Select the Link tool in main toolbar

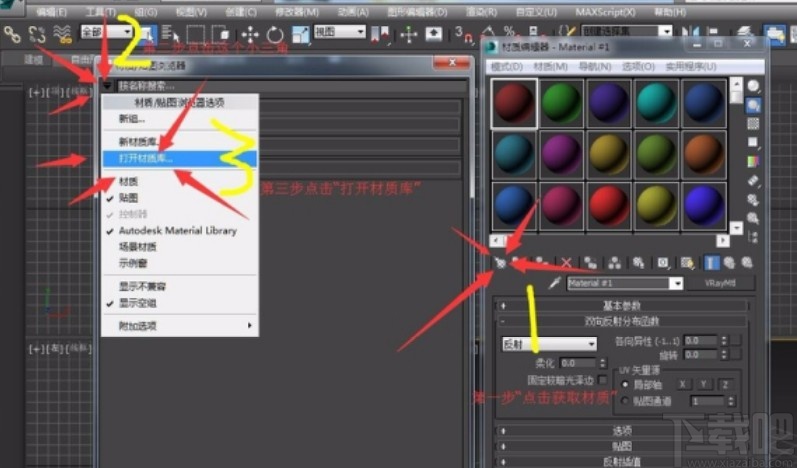pyautogui.click(x=12, y=35)
